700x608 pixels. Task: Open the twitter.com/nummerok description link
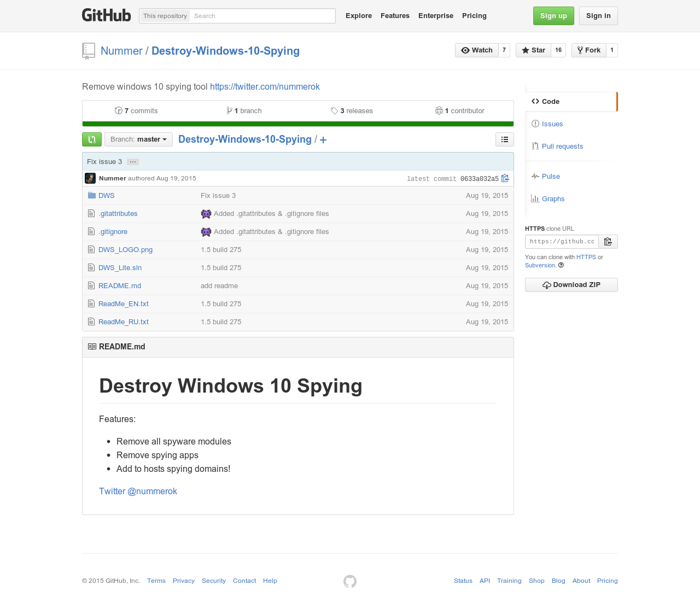click(x=265, y=87)
